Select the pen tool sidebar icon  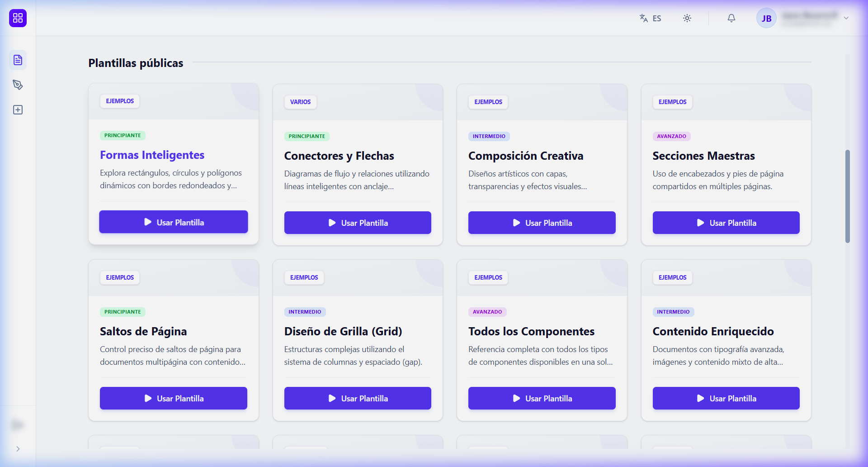pyautogui.click(x=18, y=85)
